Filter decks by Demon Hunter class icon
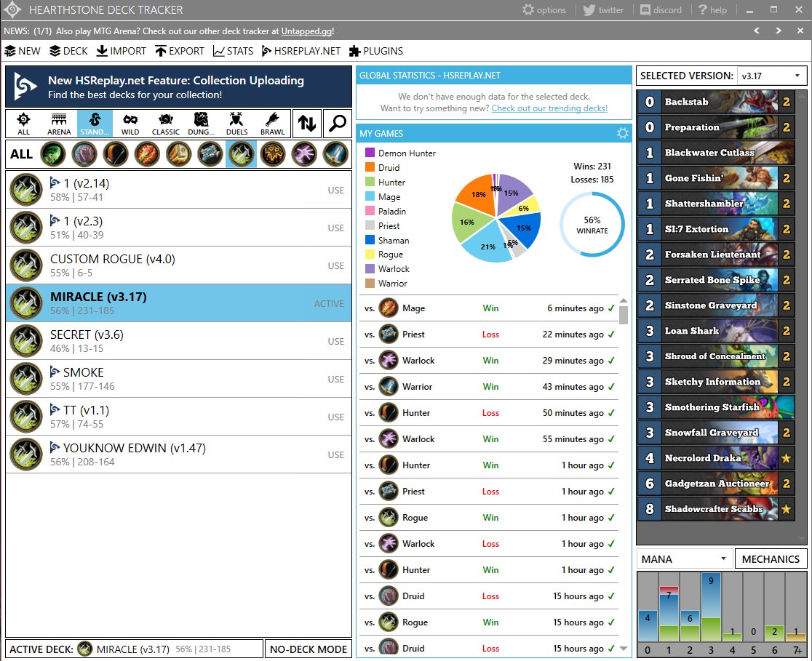Viewport: 812px width, 661px height. [53, 153]
